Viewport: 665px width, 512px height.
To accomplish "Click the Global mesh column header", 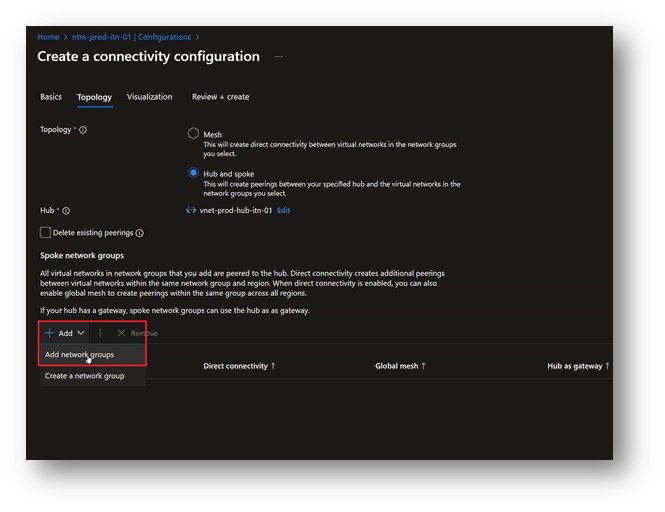I will pyautogui.click(x=397, y=366).
